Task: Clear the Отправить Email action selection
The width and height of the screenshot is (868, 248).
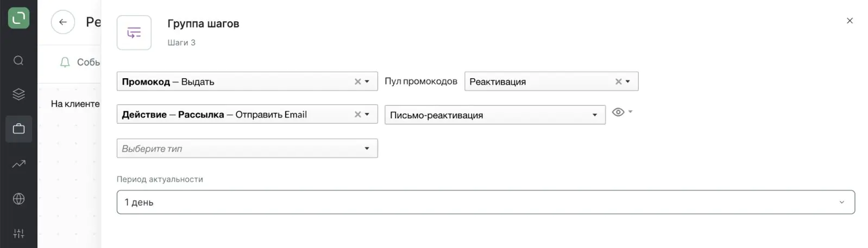Action: (357, 115)
